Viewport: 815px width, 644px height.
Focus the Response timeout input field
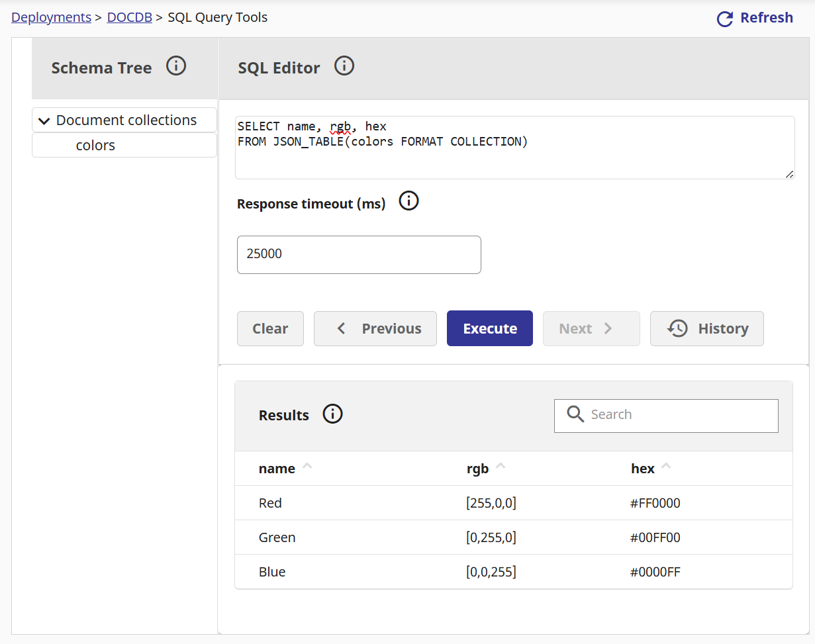tap(359, 254)
